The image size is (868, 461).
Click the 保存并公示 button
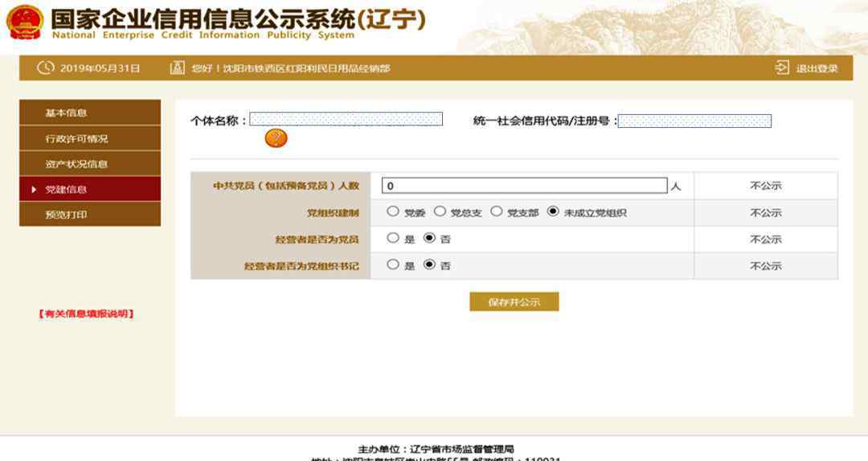[x=514, y=302]
